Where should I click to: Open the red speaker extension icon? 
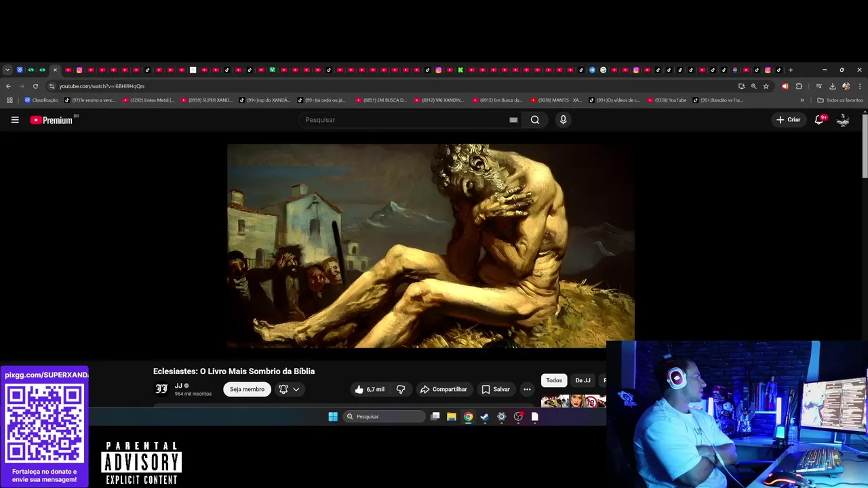[x=785, y=86]
